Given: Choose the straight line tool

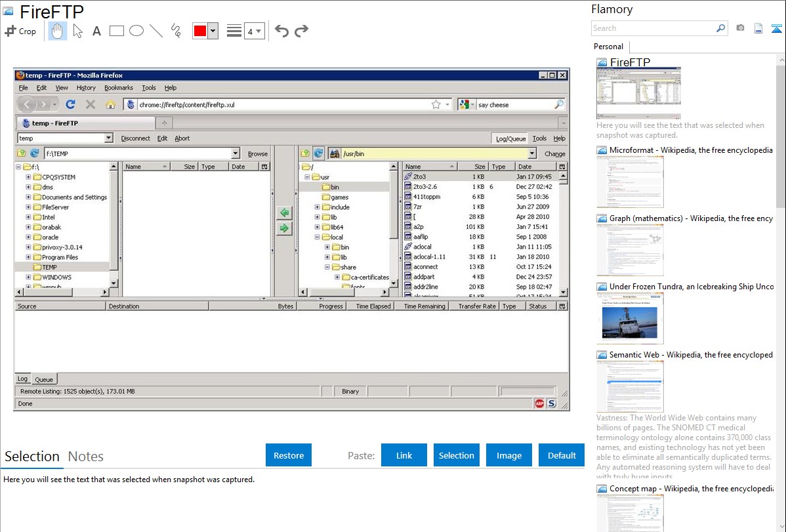Looking at the screenshot, I should (156, 31).
